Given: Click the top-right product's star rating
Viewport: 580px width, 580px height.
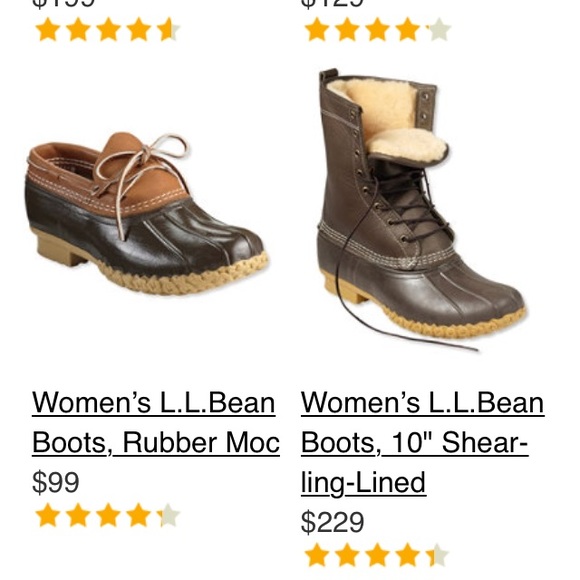Looking at the screenshot, I should click(x=377, y=29).
